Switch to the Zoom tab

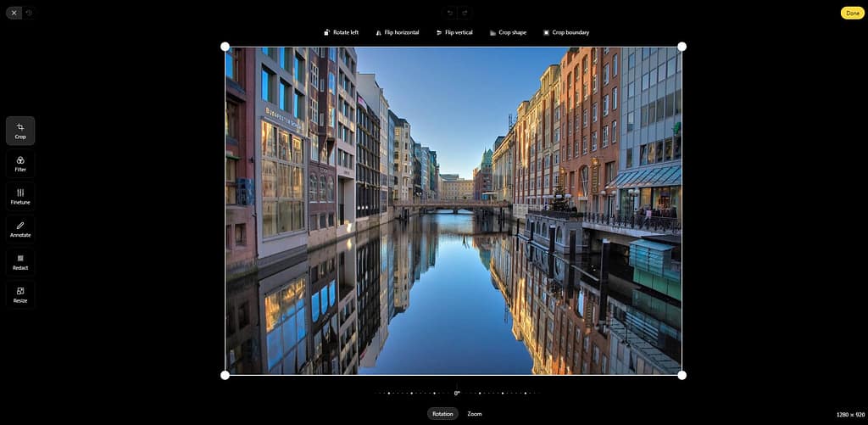coord(475,414)
